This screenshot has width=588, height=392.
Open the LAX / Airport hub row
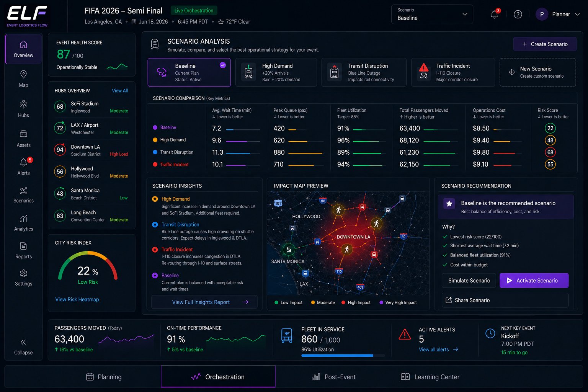click(x=91, y=128)
